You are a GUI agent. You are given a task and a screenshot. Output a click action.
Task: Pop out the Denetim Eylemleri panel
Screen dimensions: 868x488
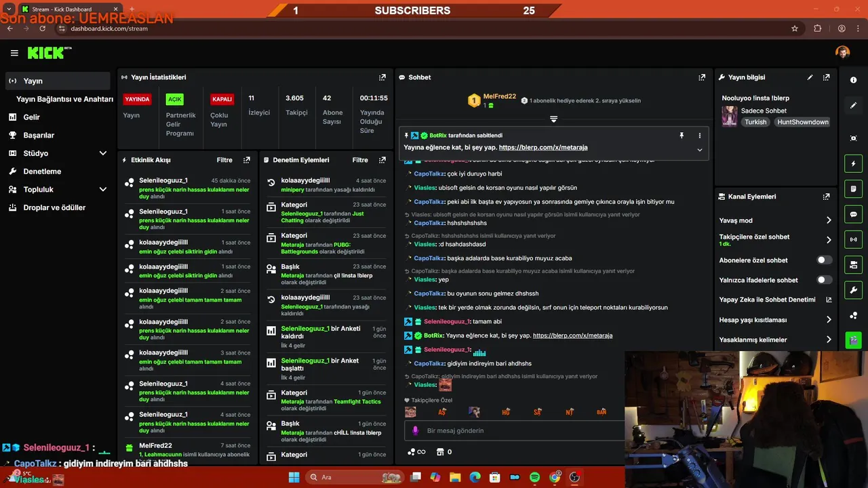[382, 160]
